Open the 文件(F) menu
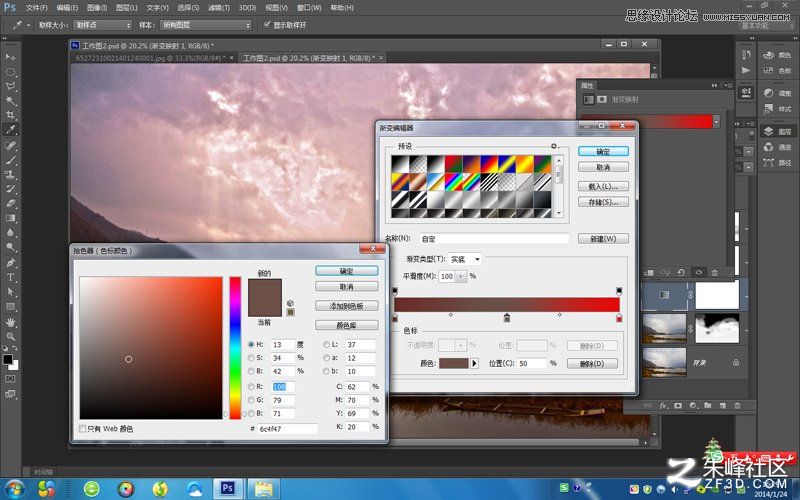 (x=36, y=8)
